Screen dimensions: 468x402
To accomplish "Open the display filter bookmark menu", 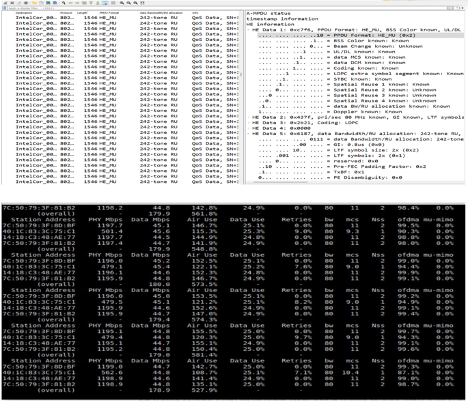I will coord(5,8).
